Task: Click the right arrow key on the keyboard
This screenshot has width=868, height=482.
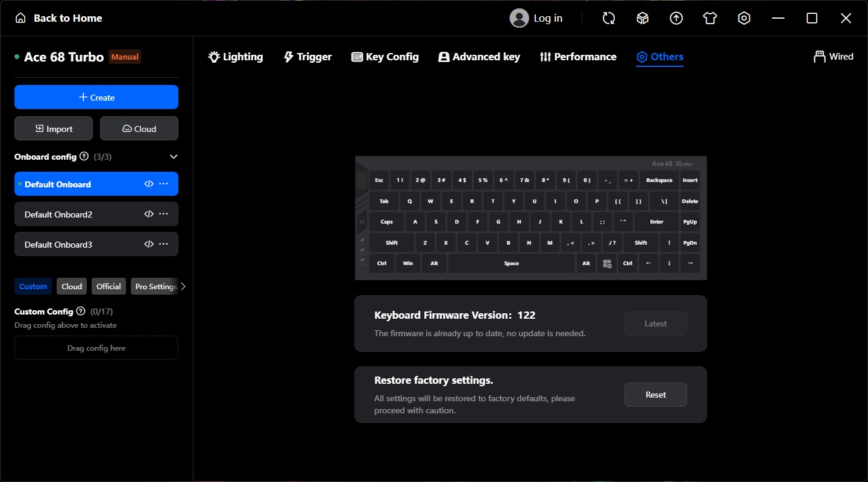Action: (x=690, y=263)
